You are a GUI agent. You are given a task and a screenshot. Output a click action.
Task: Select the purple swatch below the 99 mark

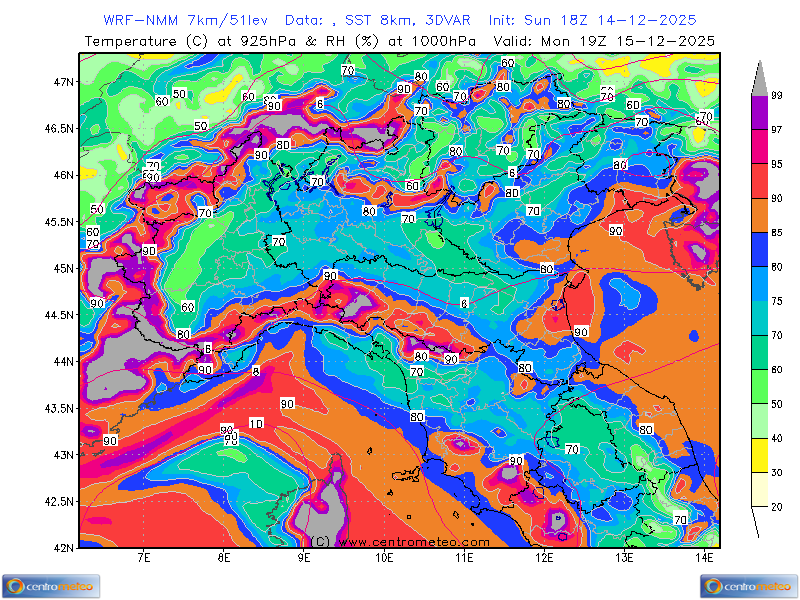pos(760,112)
